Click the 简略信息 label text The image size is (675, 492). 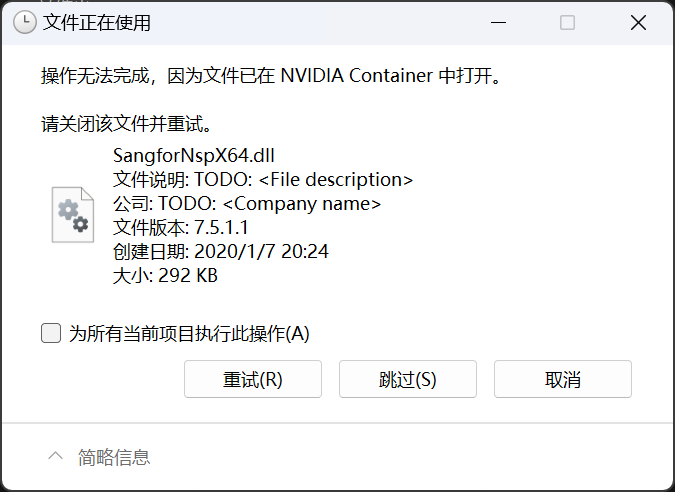click(x=114, y=457)
